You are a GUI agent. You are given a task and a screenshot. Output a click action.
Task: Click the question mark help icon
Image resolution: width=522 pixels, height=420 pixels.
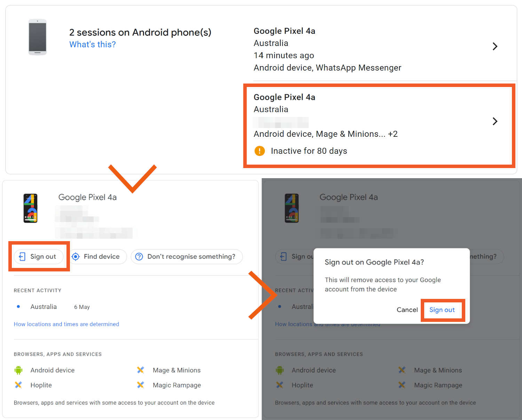139,257
